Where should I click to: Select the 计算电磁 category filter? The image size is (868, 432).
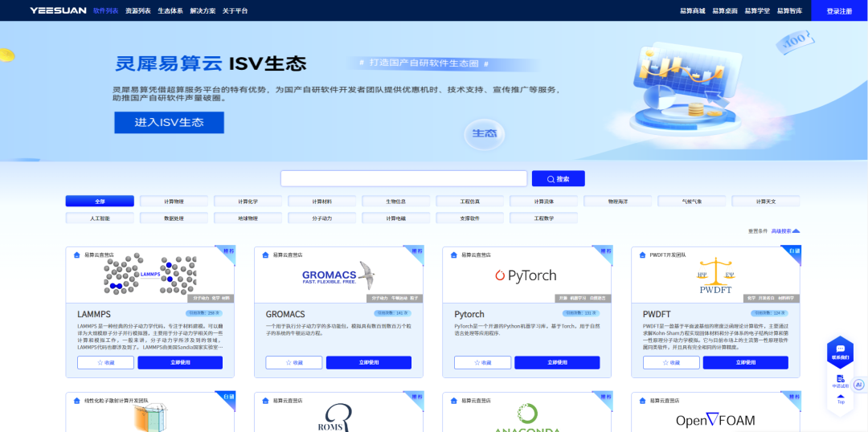coord(395,218)
